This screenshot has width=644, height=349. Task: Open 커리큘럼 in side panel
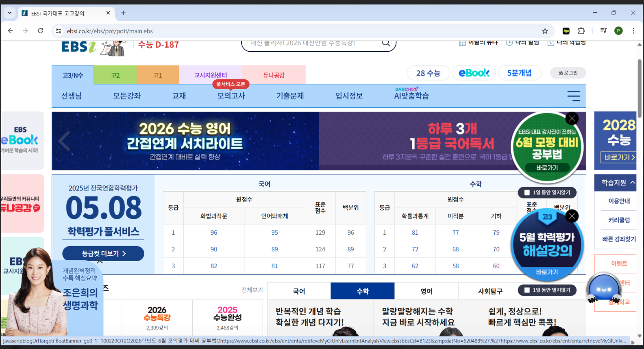tap(619, 220)
